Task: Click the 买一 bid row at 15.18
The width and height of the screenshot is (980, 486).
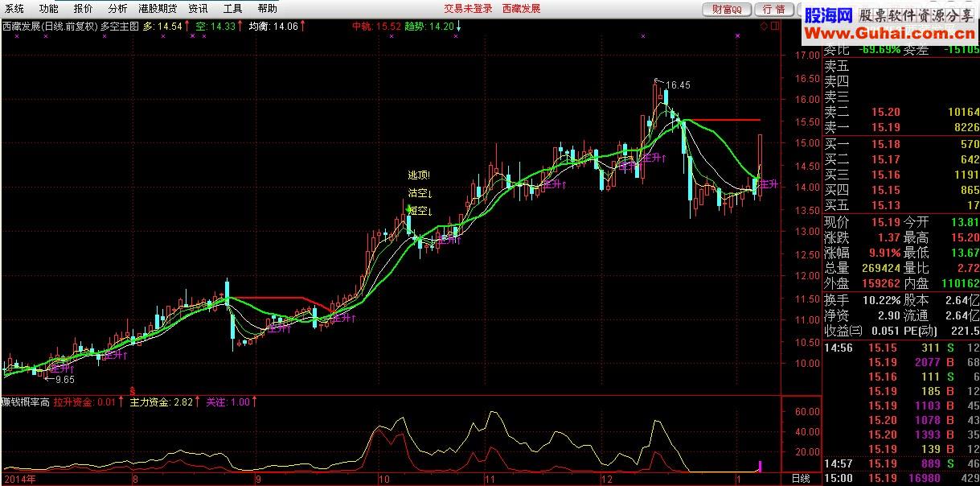Action: pyautogui.click(x=902, y=144)
